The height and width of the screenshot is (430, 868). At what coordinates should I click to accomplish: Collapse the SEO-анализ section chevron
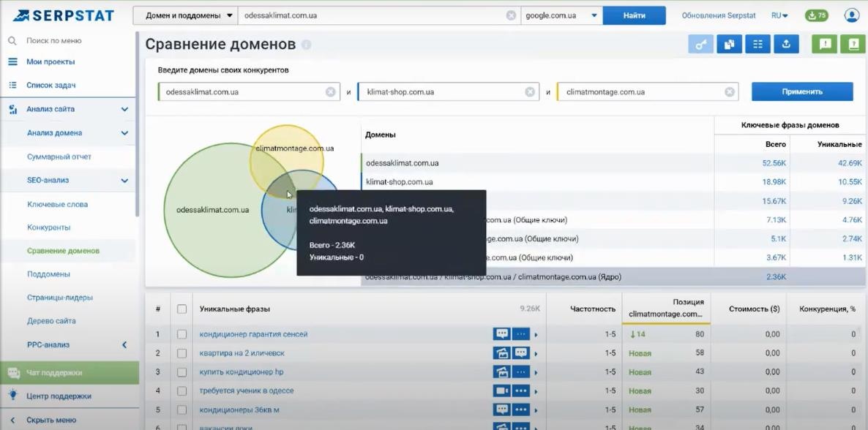point(124,181)
